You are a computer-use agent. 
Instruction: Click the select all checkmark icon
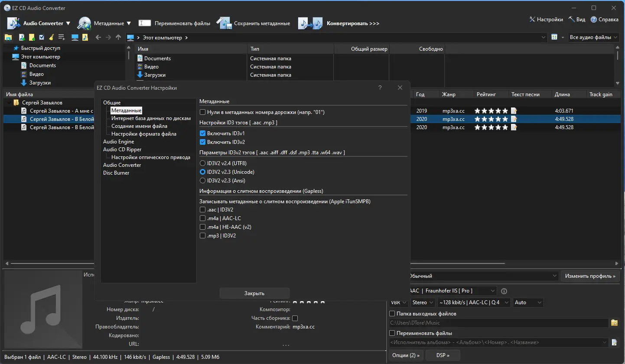point(42,38)
